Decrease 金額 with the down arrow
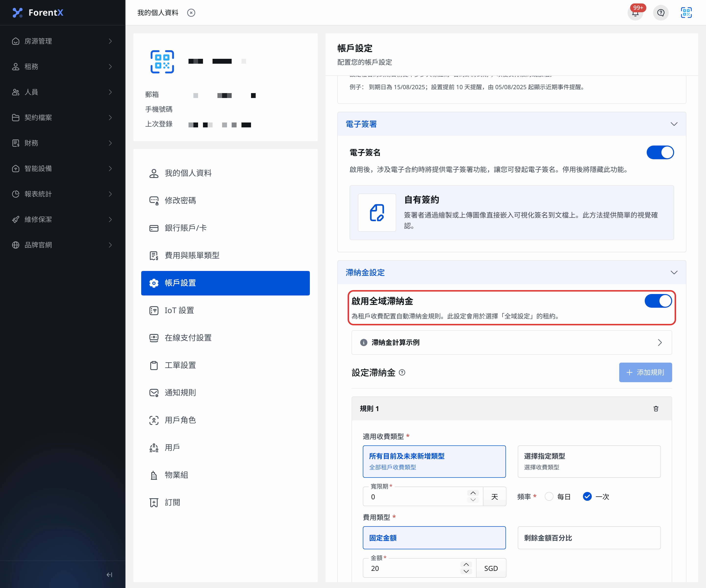Viewport: 706px width, 588px height. click(x=466, y=571)
